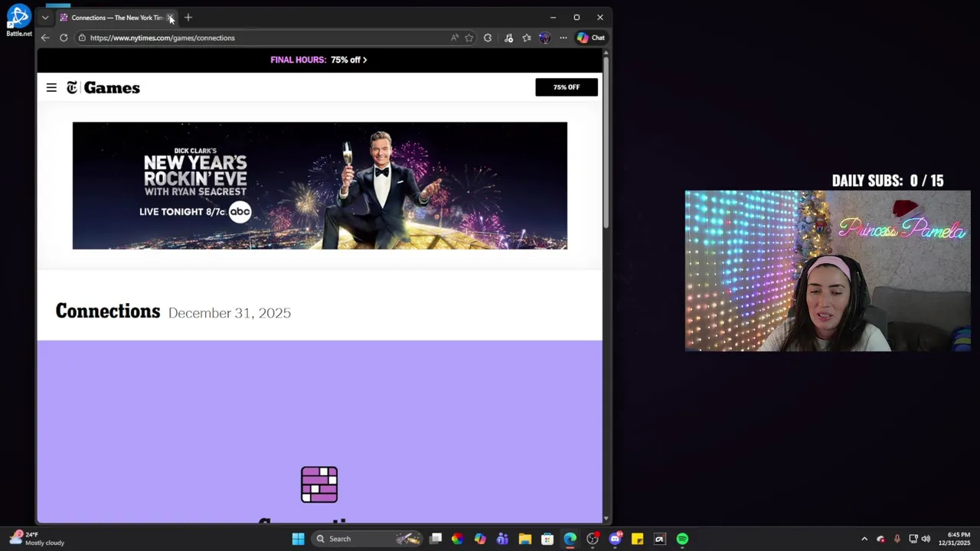Click the NYT Games logo
This screenshot has width=980, height=551.
click(103, 88)
